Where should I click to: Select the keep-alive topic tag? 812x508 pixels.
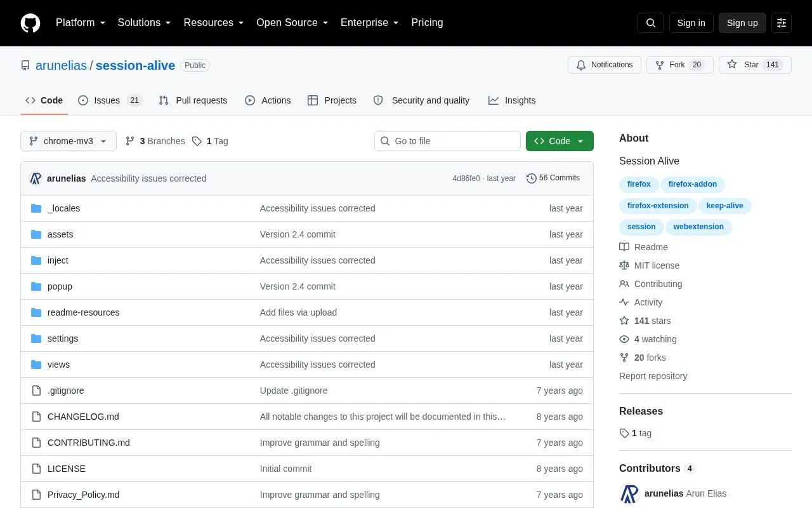tap(725, 206)
